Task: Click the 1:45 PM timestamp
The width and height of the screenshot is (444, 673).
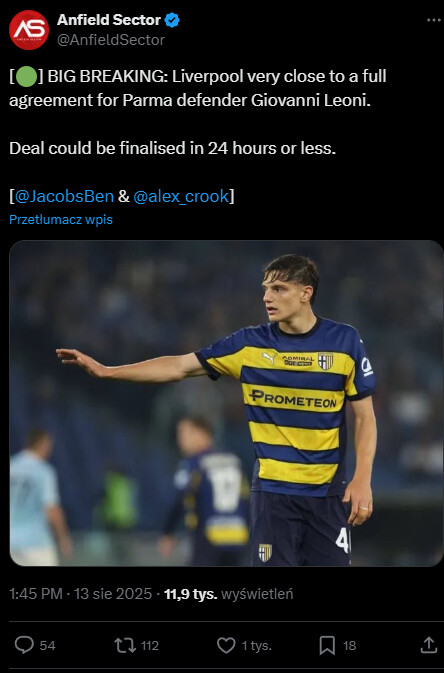Action: (x=36, y=594)
